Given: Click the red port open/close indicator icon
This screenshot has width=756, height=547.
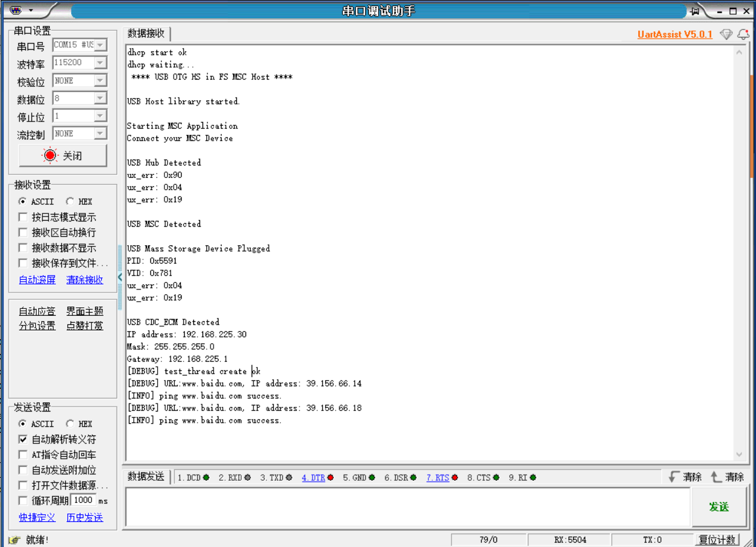Looking at the screenshot, I should click(x=50, y=156).
